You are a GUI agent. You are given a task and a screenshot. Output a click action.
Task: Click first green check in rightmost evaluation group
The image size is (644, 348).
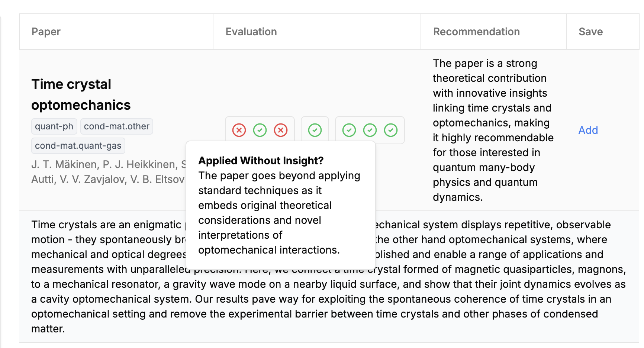point(349,130)
